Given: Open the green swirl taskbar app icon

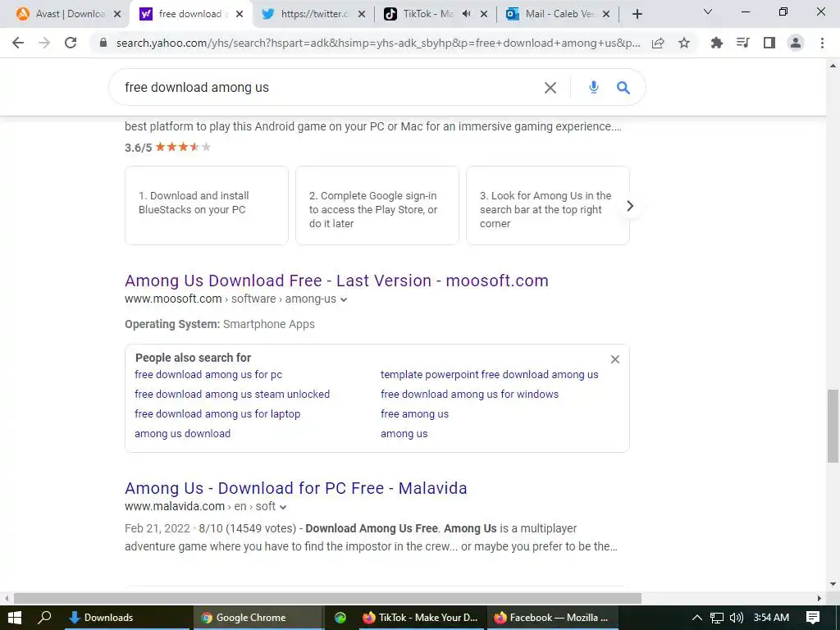Looking at the screenshot, I should tap(340, 618).
